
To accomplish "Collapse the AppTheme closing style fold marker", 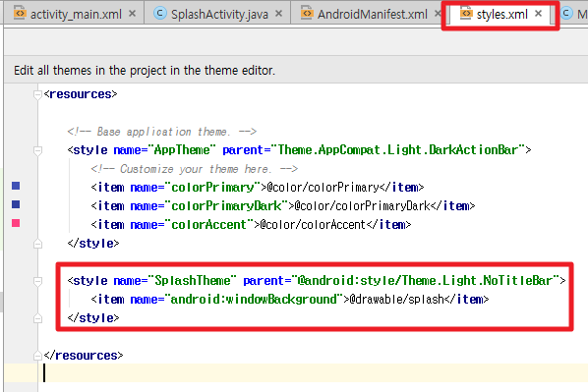I will 37,244.
